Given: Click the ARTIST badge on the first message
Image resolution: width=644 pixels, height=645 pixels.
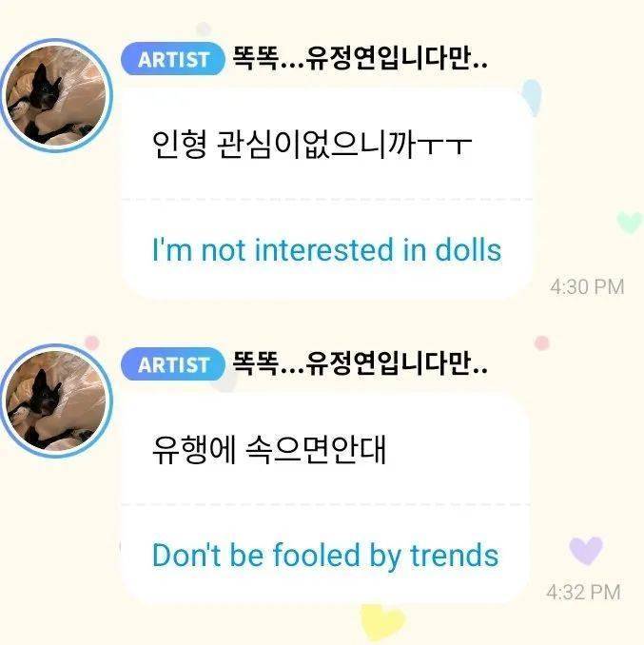Looking at the screenshot, I should point(173,59).
